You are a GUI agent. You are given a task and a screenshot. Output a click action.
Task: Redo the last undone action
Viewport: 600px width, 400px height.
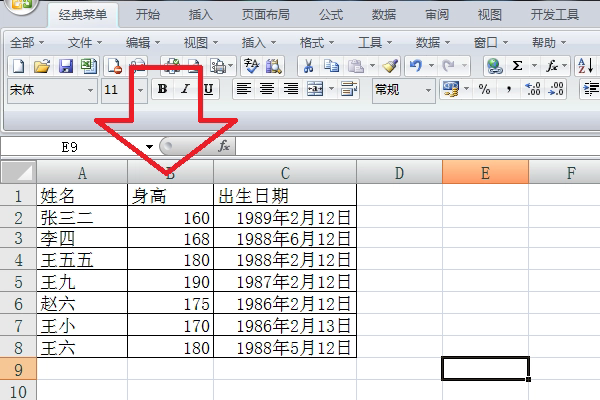[x=448, y=66]
